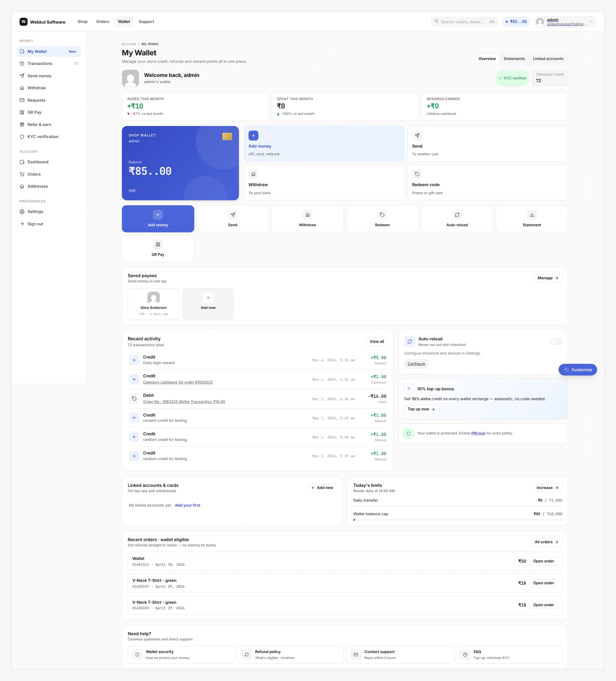This screenshot has height=681, width=616.
Task: Open Addresses in the sidebar
Action: pos(49,186)
